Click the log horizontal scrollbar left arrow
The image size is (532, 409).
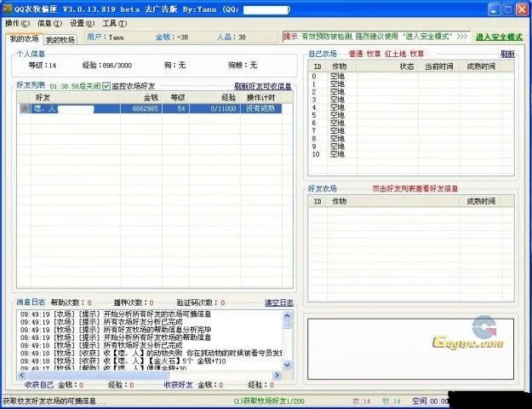pyautogui.click(x=22, y=376)
